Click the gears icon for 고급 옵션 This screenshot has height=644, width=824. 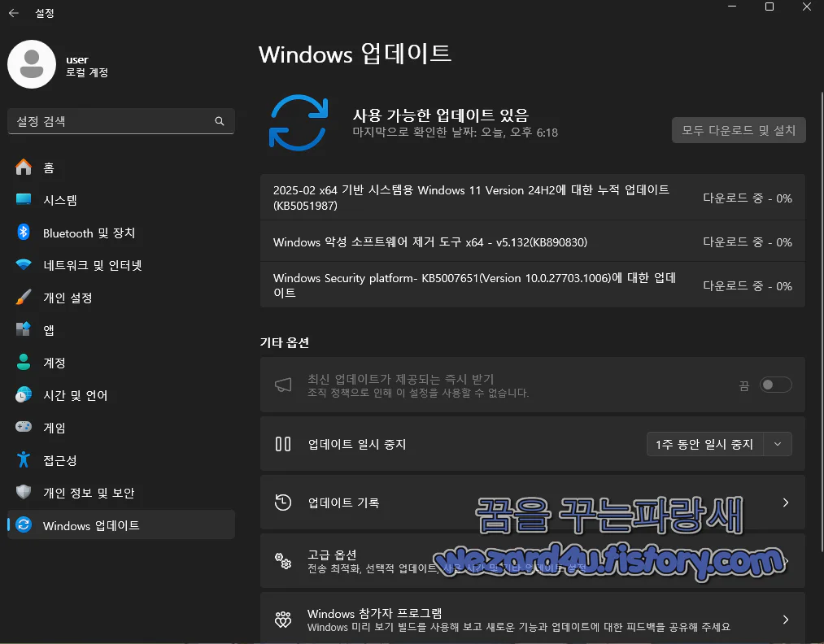(x=283, y=561)
